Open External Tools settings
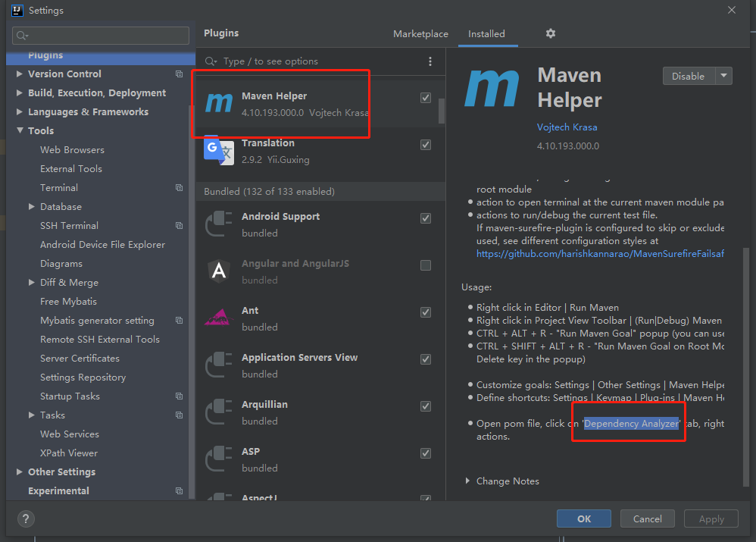 pyautogui.click(x=71, y=169)
